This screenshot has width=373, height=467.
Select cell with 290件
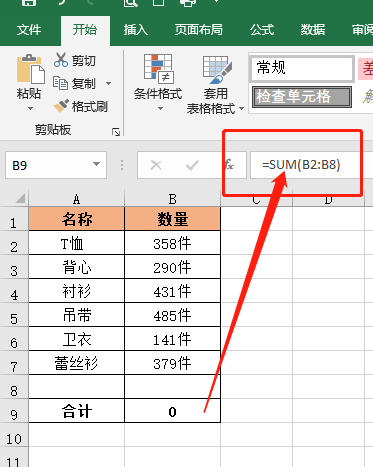click(x=172, y=267)
